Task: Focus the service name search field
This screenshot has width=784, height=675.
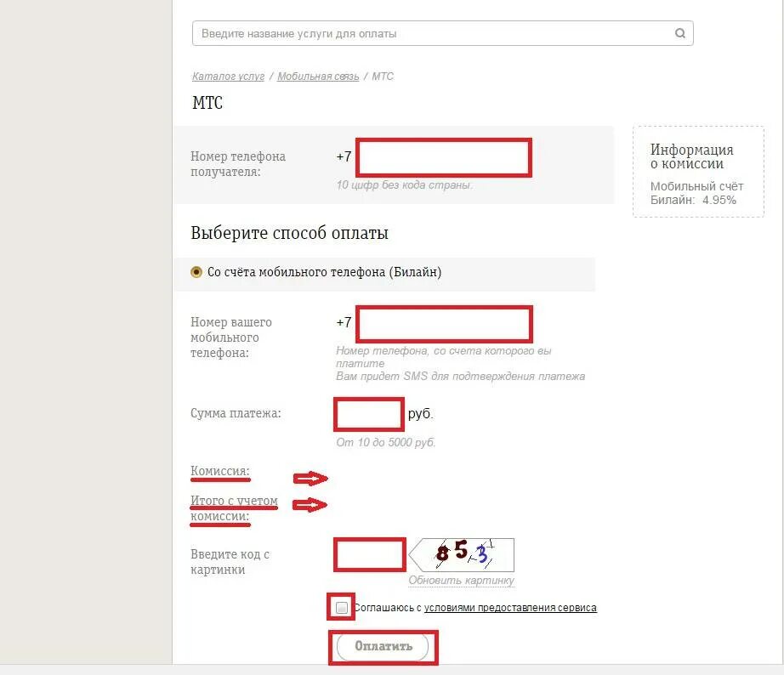Action: [x=442, y=33]
